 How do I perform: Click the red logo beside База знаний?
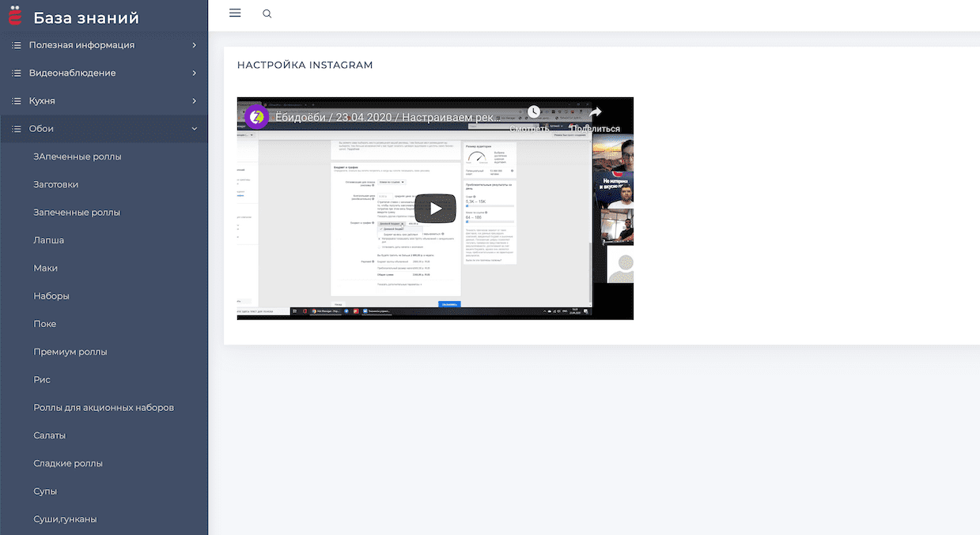15,17
